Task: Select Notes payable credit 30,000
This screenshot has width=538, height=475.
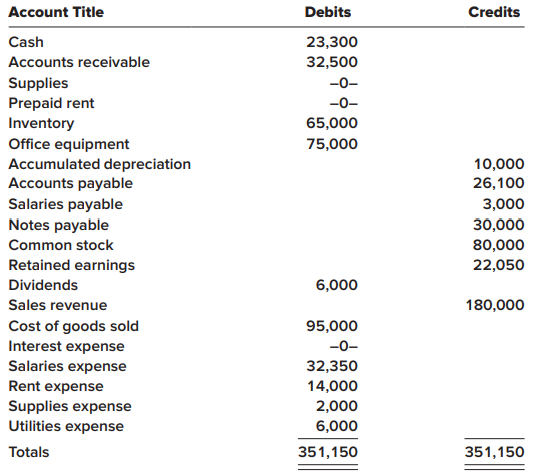Action: click(499, 225)
